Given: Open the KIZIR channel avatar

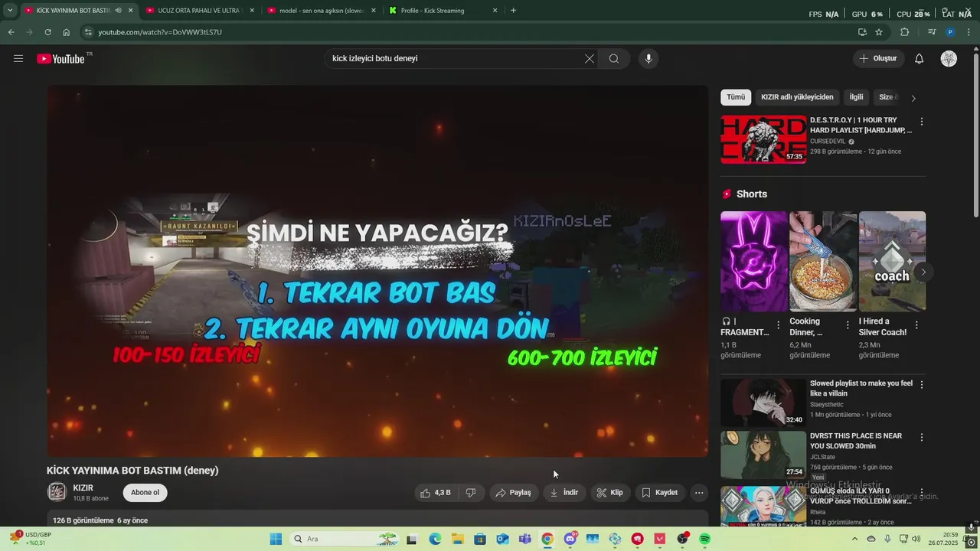Looking at the screenshot, I should click(x=57, y=492).
